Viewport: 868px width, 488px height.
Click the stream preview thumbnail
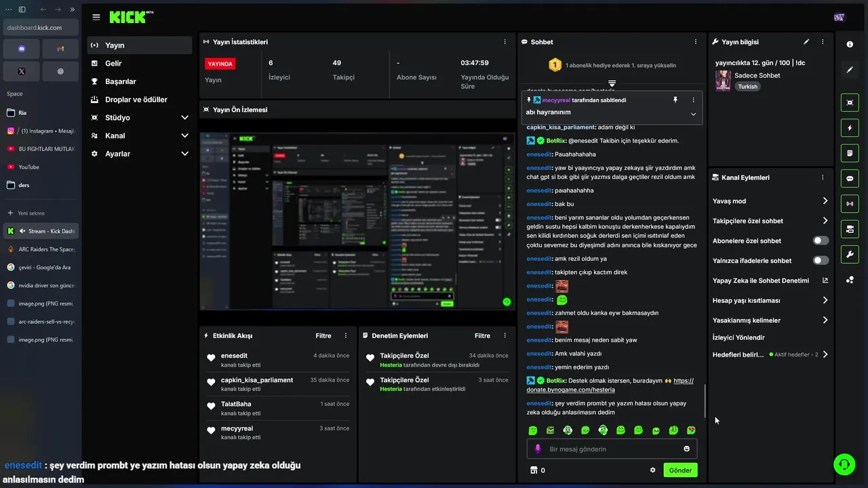357,222
